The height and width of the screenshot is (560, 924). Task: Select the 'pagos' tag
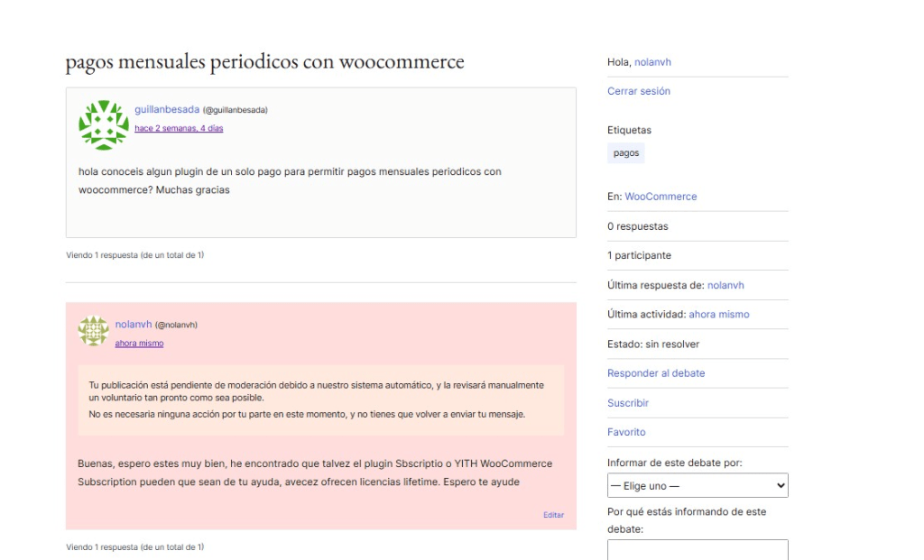(x=626, y=153)
